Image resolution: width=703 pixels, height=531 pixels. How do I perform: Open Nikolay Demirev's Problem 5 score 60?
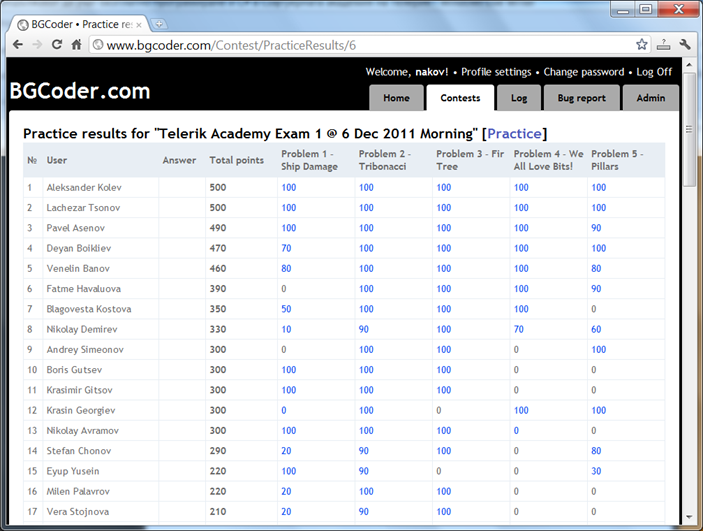tap(596, 329)
